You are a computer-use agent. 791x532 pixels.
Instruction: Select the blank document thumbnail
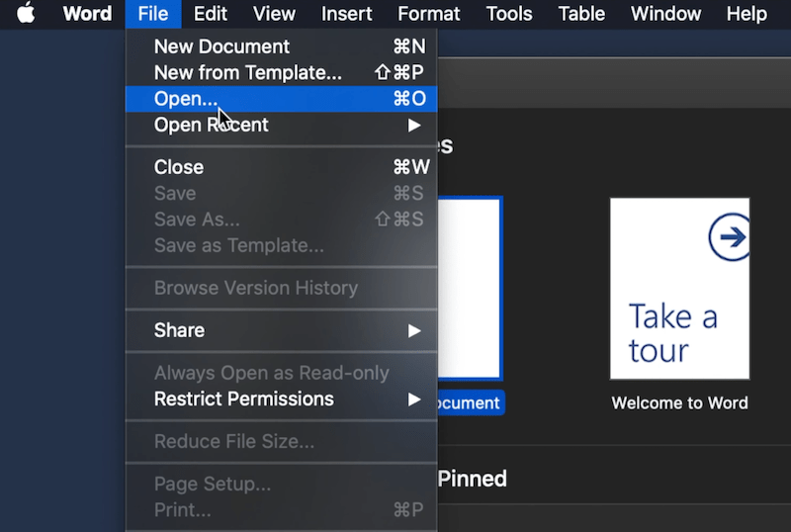tap(470, 289)
